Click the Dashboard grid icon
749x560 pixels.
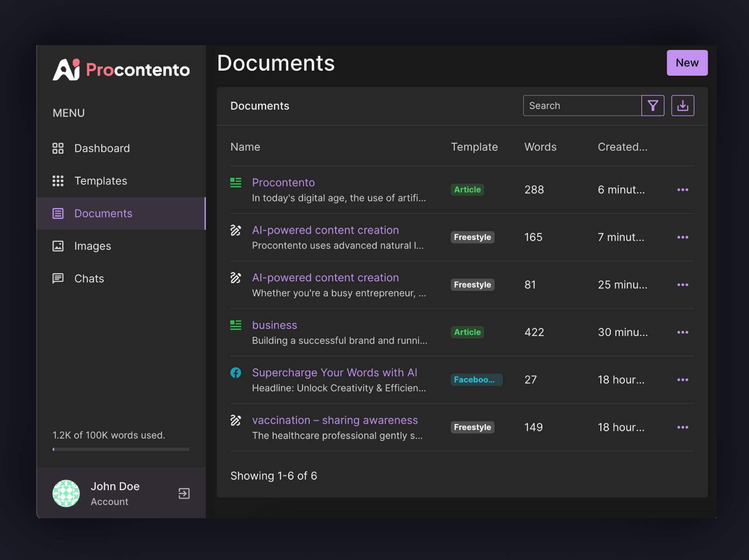(58, 148)
